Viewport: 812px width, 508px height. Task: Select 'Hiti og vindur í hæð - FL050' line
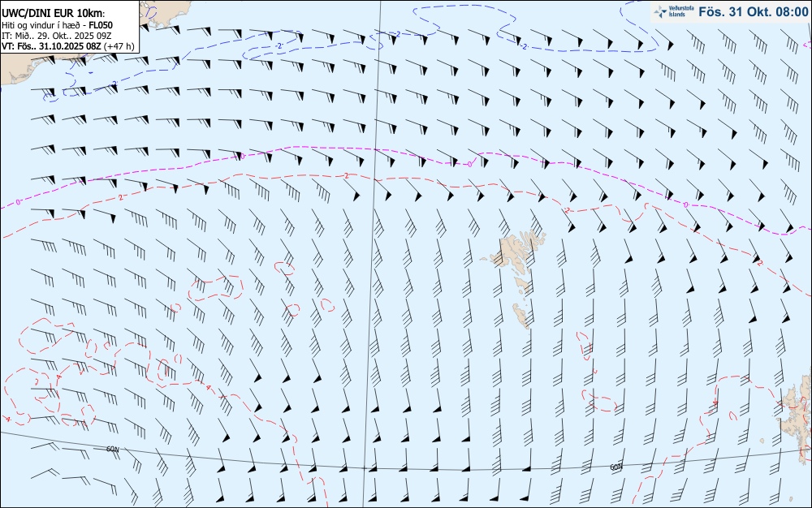pos(57,25)
